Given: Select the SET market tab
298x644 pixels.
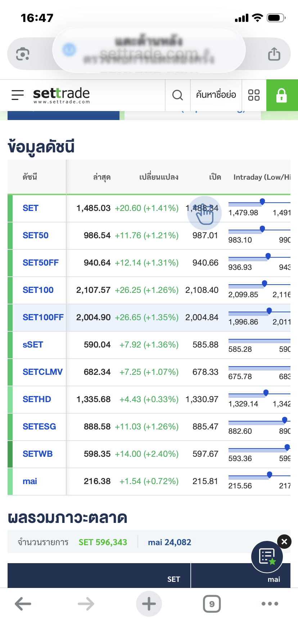Looking at the screenshot, I should (x=173, y=579).
